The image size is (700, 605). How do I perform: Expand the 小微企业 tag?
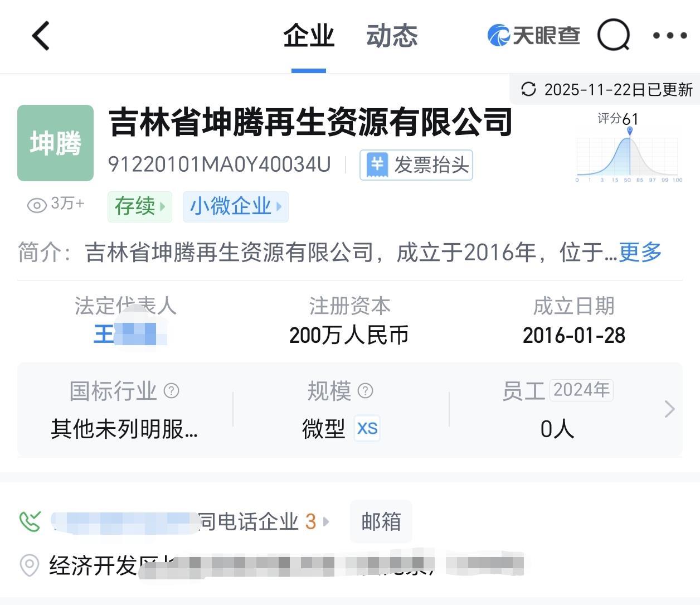[235, 206]
